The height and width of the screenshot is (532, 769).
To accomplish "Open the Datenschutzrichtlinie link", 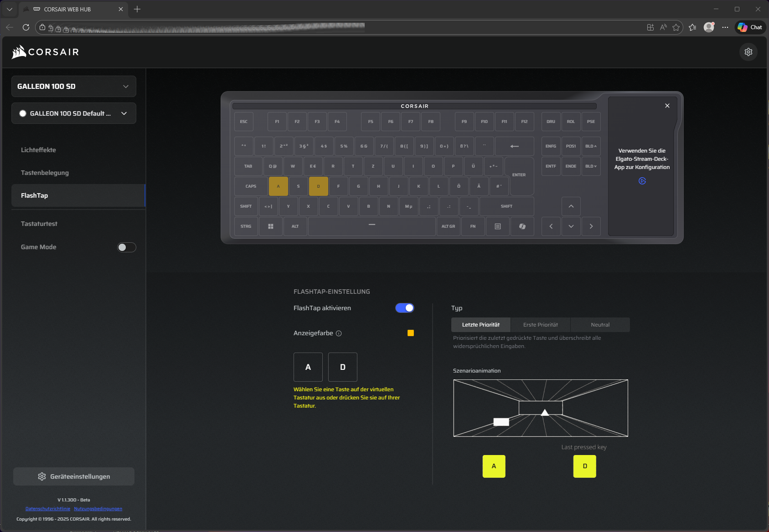I will pos(48,509).
